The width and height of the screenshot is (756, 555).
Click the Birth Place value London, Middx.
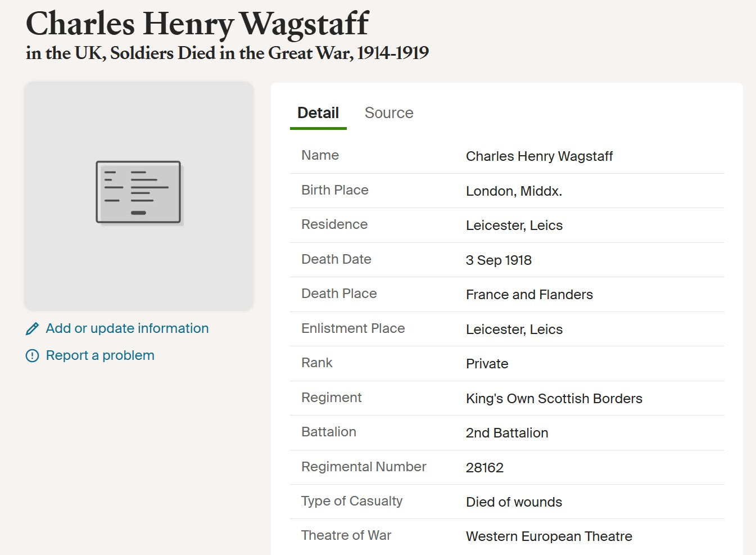point(514,191)
